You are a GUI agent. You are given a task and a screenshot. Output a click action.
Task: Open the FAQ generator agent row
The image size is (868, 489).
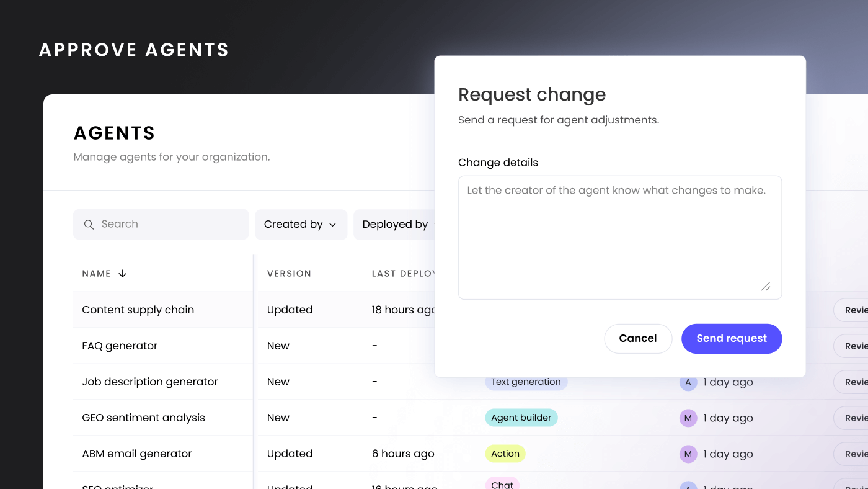(x=120, y=346)
